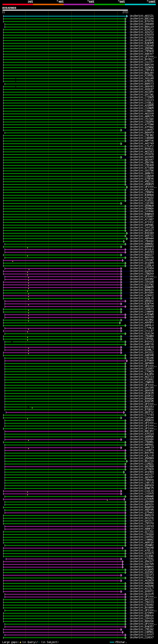Select hit label UniRef100_Q01DK5
Viewport: 158px width, 644px height.
click(142, 263)
